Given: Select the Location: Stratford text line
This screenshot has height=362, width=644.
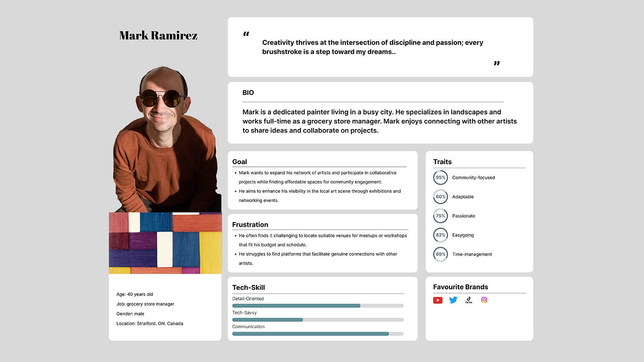Looking at the screenshot, I should [x=150, y=323].
